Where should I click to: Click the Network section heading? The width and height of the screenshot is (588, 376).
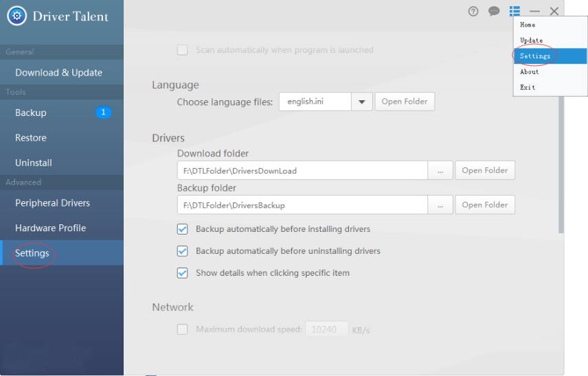coord(172,307)
